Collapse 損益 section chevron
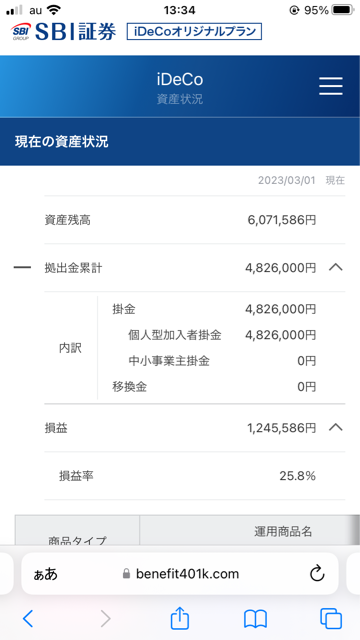360x640 pixels. click(336, 427)
